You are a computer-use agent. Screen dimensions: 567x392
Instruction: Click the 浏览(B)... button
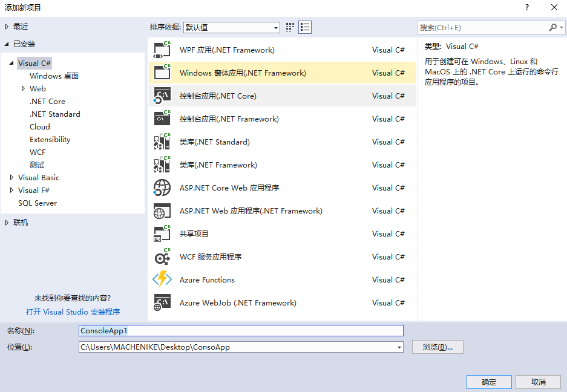(438, 347)
